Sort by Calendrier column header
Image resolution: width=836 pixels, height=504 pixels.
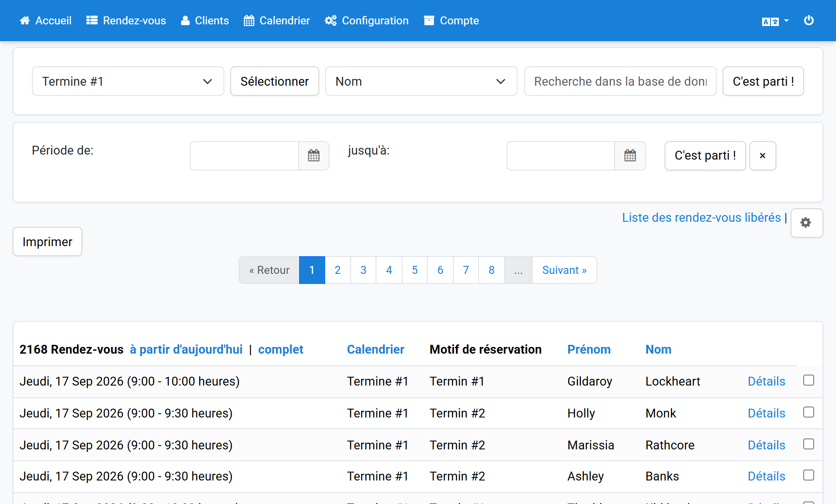coord(376,349)
